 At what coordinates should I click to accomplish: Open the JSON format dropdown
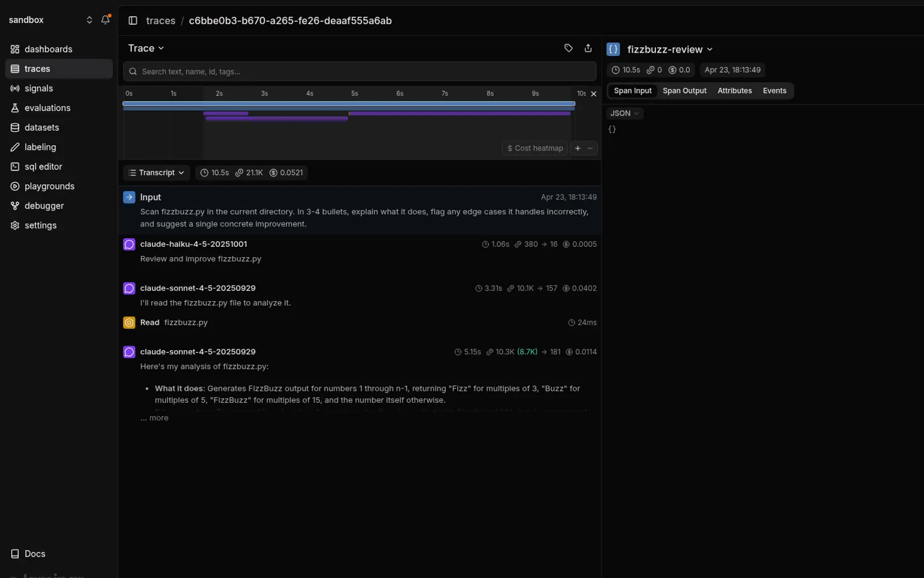(x=624, y=113)
